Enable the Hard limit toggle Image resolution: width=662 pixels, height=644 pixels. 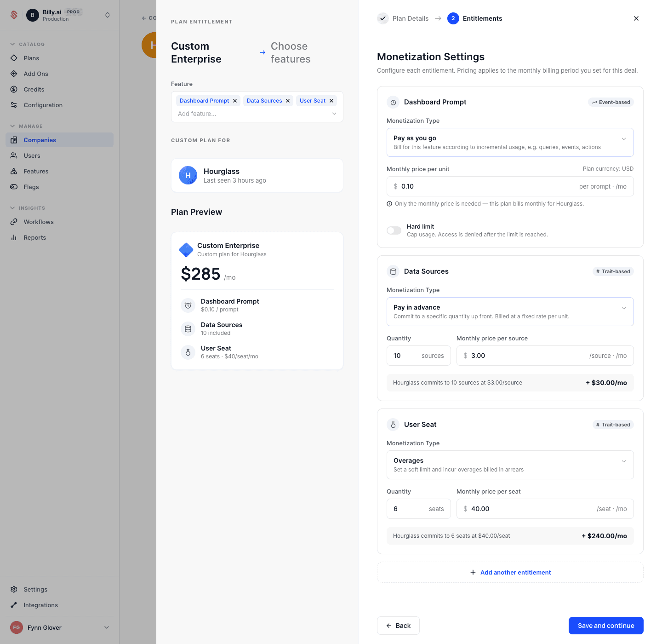click(394, 230)
